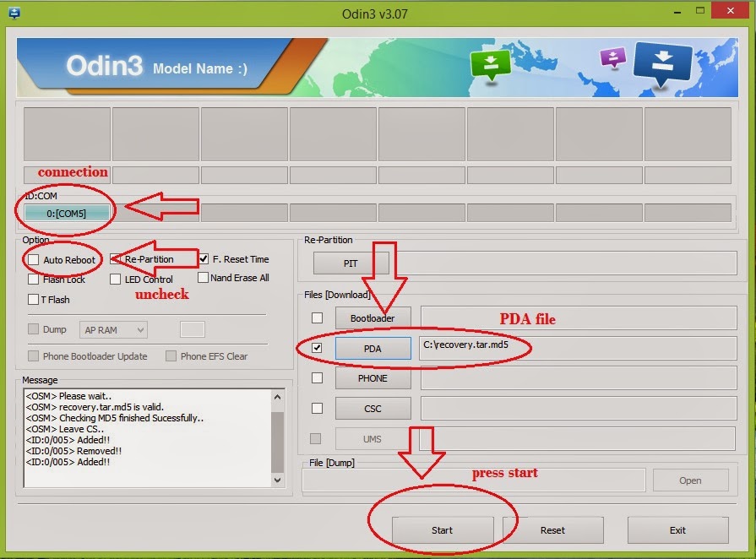The height and width of the screenshot is (559, 756).
Task: Click the File Dump path field
Action: pos(474,480)
